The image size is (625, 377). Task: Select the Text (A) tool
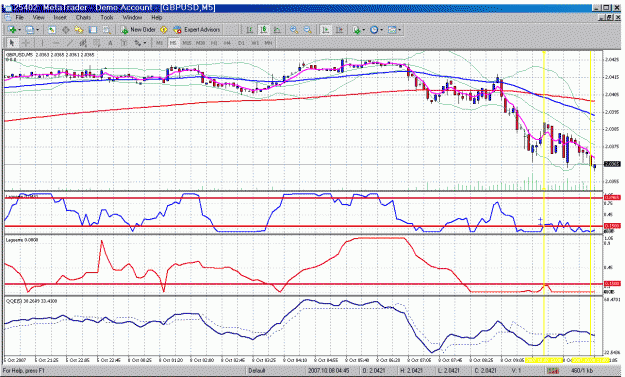click(x=110, y=43)
